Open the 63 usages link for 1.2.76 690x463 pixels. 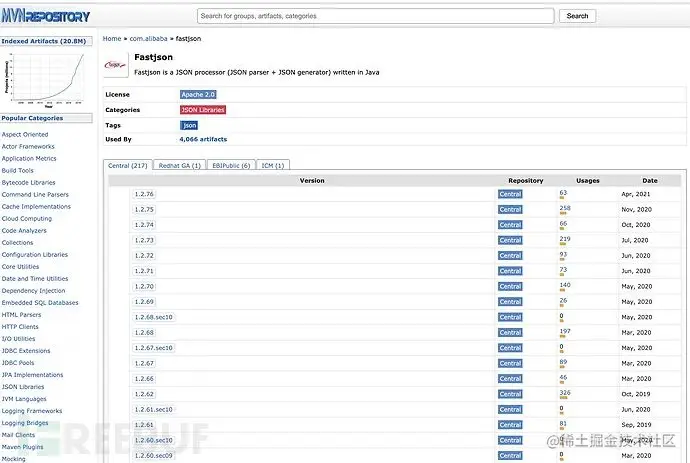(563, 193)
